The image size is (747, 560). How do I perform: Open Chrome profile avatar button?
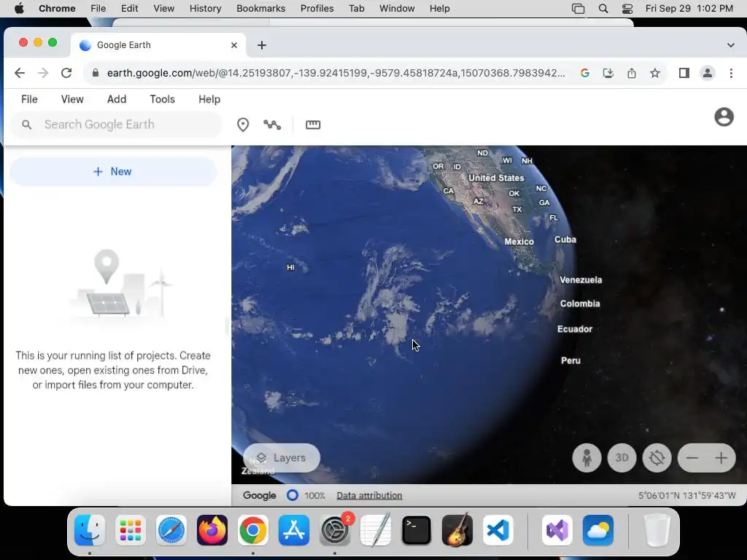tap(708, 73)
